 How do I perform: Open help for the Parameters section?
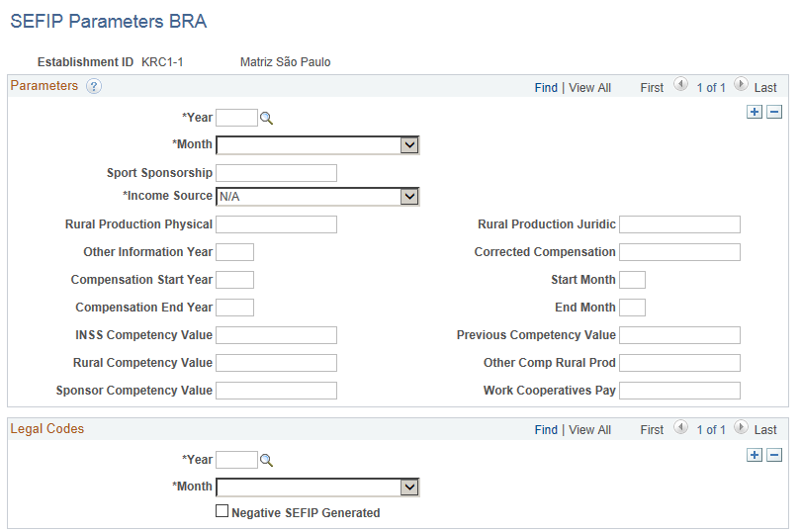pos(94,86)
